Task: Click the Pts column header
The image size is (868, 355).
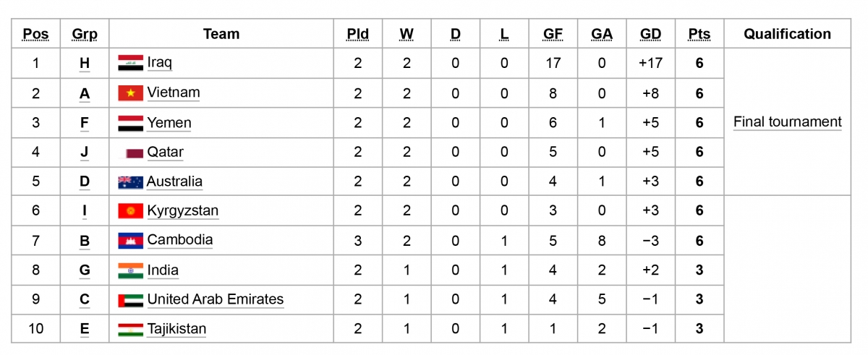Action: click(699, 34)
